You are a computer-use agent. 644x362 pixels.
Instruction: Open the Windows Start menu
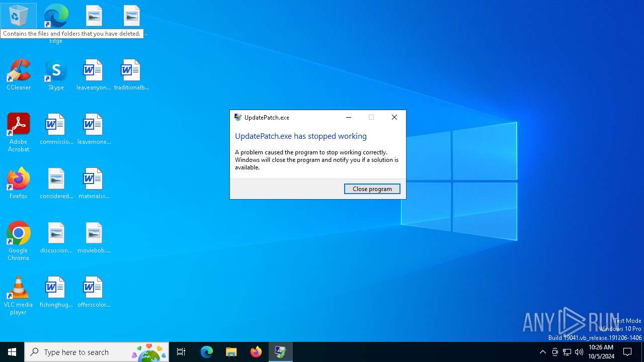pyautogui.click(x=12, y=352)
